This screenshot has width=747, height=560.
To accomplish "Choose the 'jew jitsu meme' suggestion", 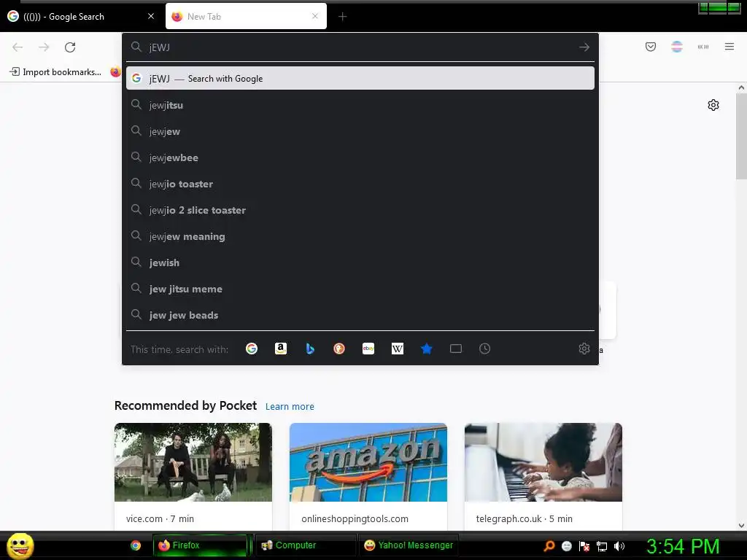I will [x=360, y=289].
